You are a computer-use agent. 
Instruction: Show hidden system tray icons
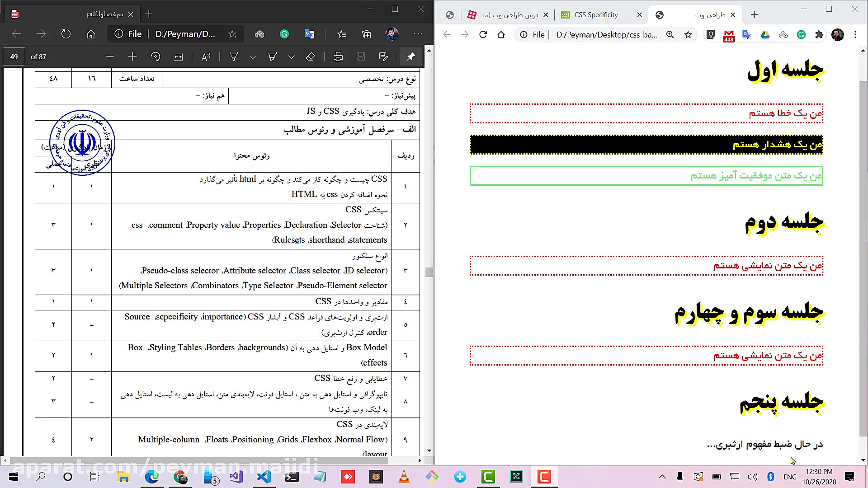click(662, 477)
